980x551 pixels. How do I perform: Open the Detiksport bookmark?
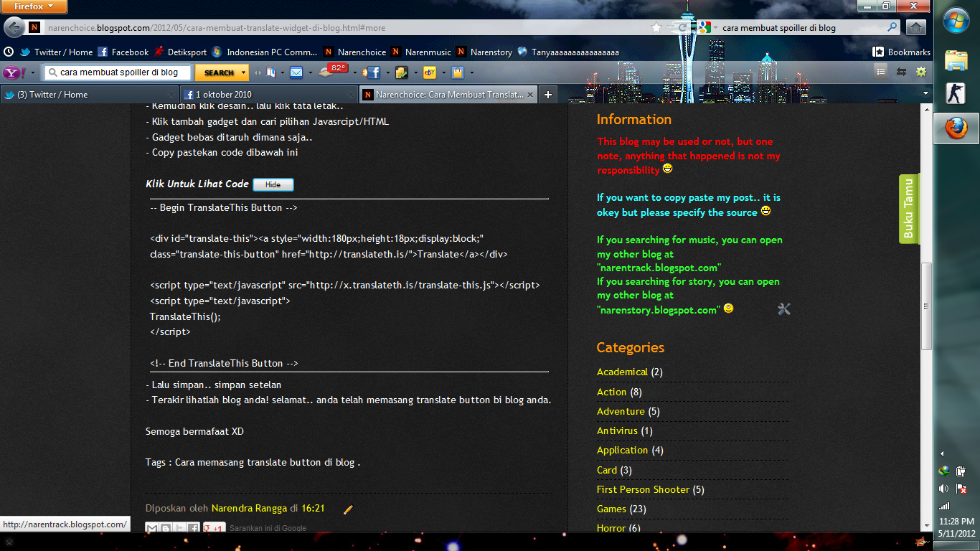(x=179, y=52)
